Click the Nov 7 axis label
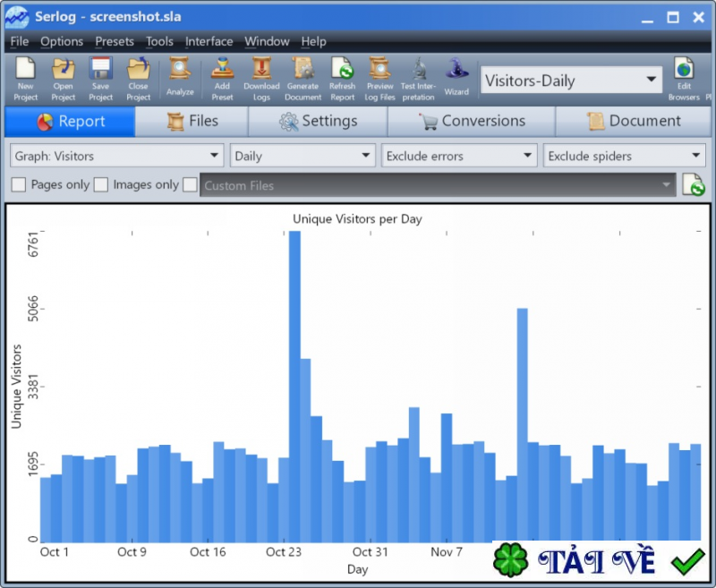Image resolution: width=716 pixels, height=588 pixels. click(x=447, y=552)
